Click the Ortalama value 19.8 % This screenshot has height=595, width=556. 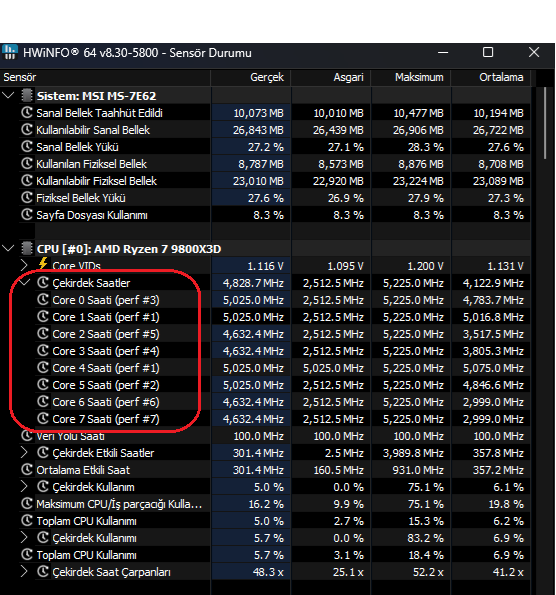(x=506, y=504)
